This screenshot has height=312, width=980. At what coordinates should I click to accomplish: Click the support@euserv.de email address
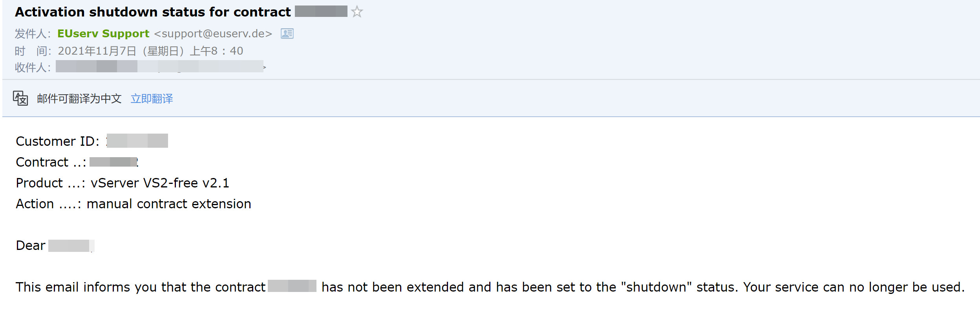click(x=213, y=34)
